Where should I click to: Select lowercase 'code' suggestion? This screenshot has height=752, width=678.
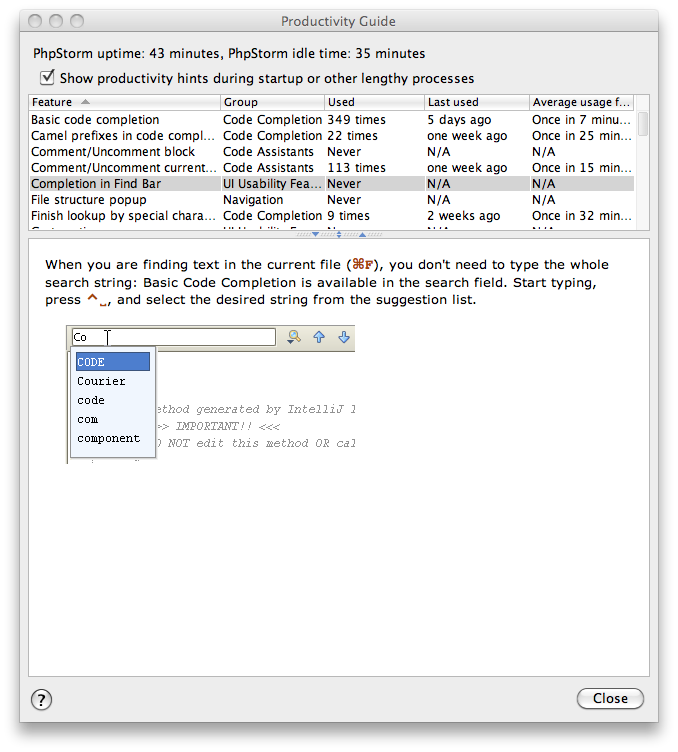tap(113, 400)
